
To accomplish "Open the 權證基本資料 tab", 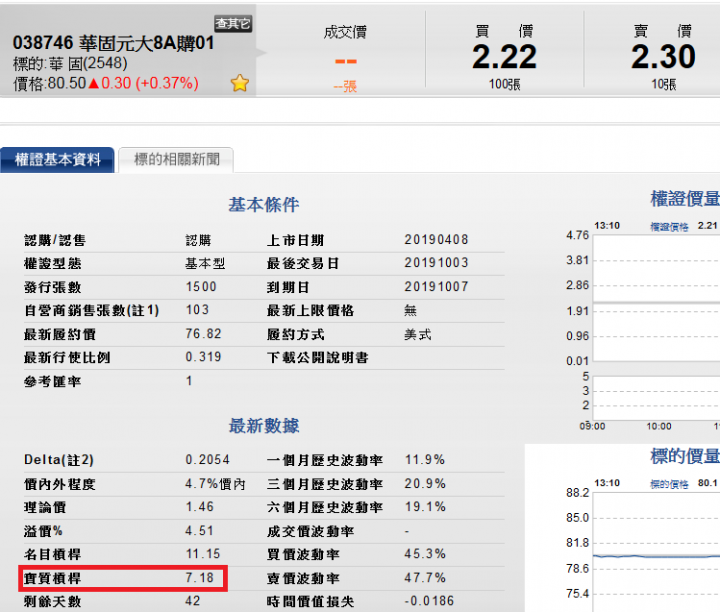I will (57, 160).
